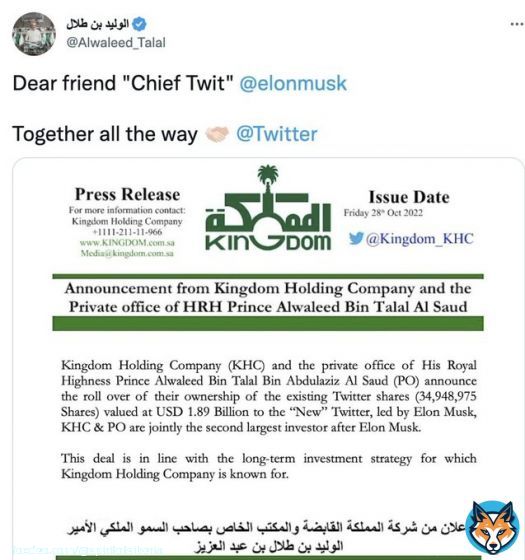
Task: Click the Kingdom Holding green logo
Action: coord(268,208)
